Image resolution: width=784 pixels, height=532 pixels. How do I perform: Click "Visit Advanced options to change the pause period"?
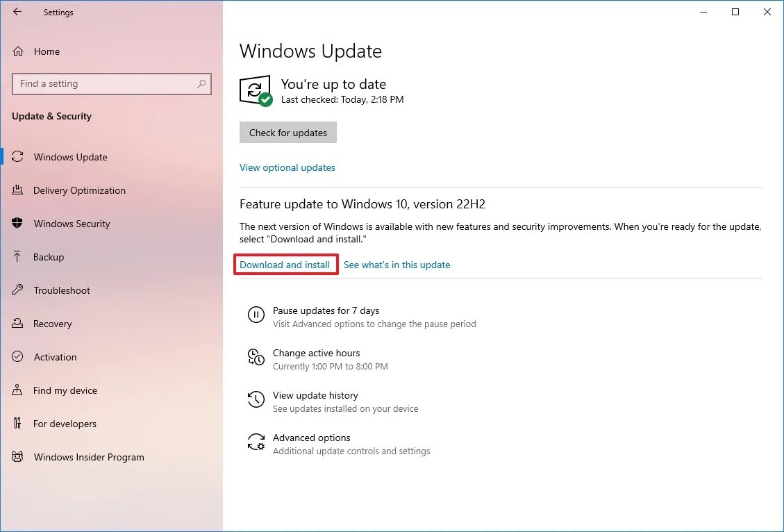(x=374, y=324)
